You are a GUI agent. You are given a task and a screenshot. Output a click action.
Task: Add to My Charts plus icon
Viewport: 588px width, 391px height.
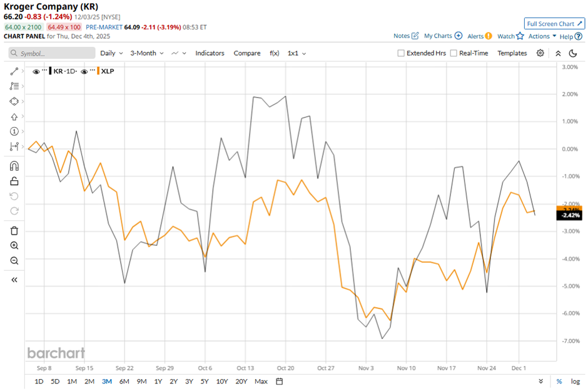click(x=459, y=36)
